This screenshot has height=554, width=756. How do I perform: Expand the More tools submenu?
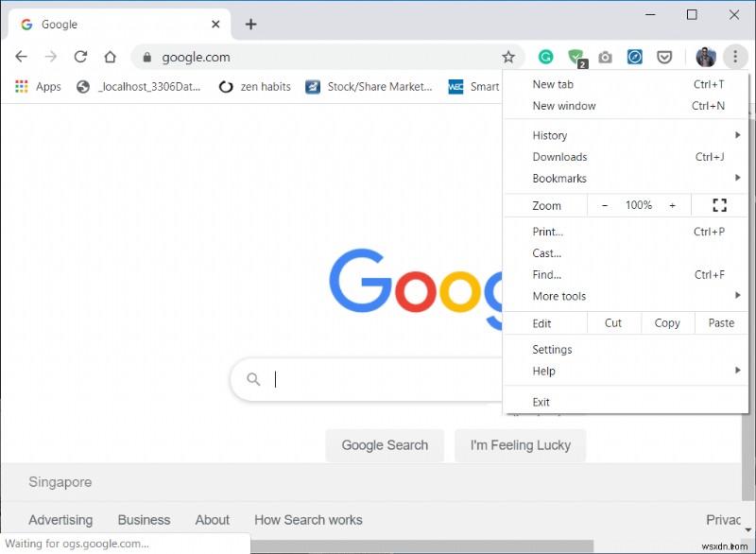coord(558,296)
